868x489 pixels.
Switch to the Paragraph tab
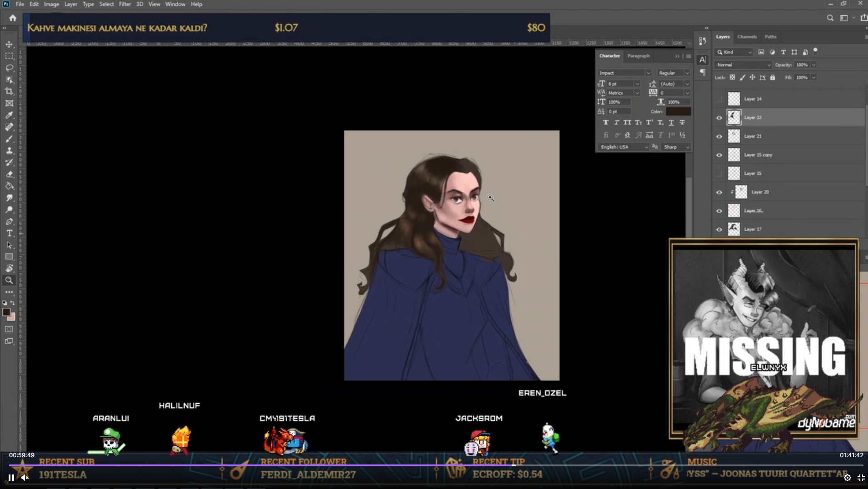point(639,56)
